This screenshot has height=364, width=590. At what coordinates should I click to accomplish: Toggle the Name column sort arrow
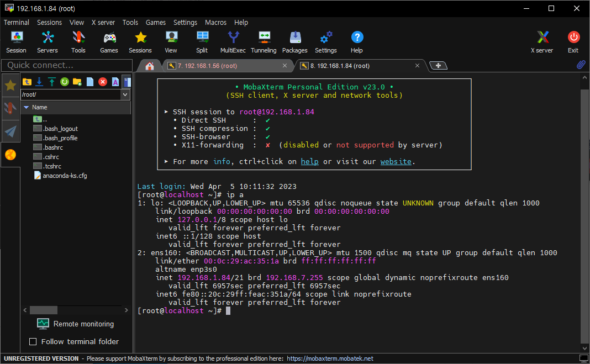pyautogui.click(x=27, y=107)
